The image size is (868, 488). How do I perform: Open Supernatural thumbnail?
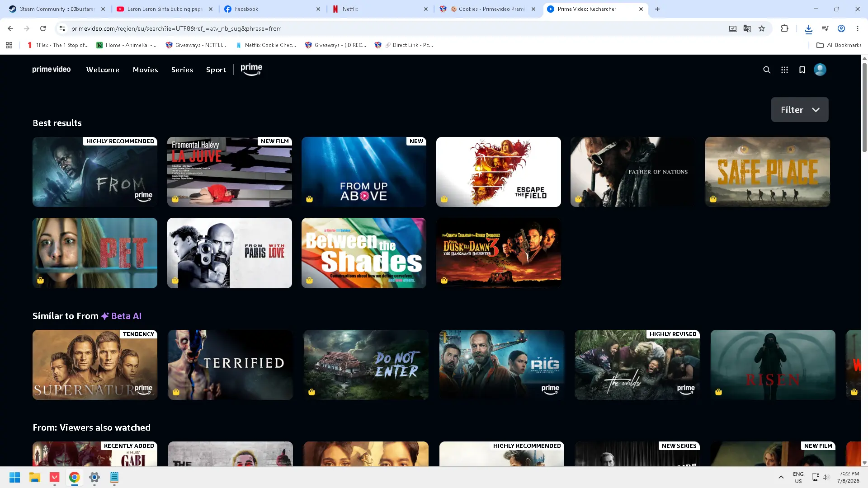coord(95,365)
